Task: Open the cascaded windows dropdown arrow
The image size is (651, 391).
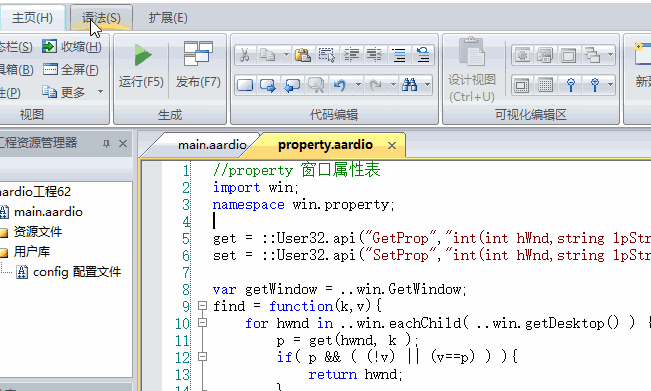Action: [610, 55]
